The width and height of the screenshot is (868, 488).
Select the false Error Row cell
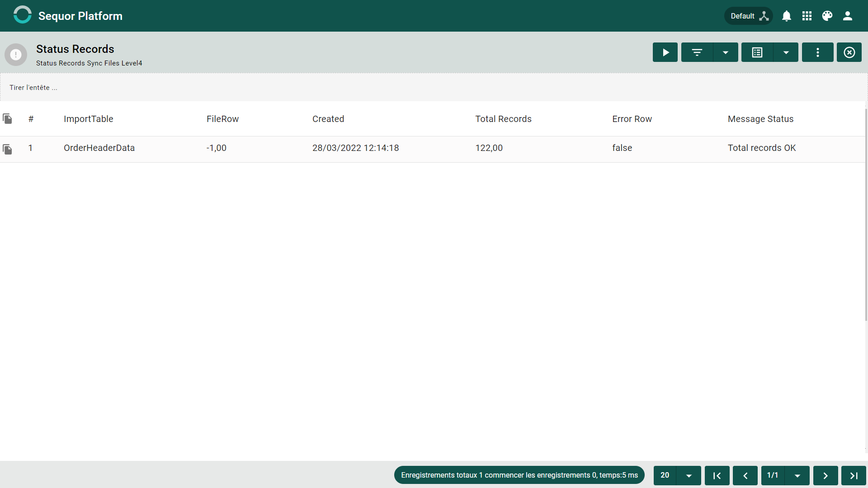tap(622, 148)
